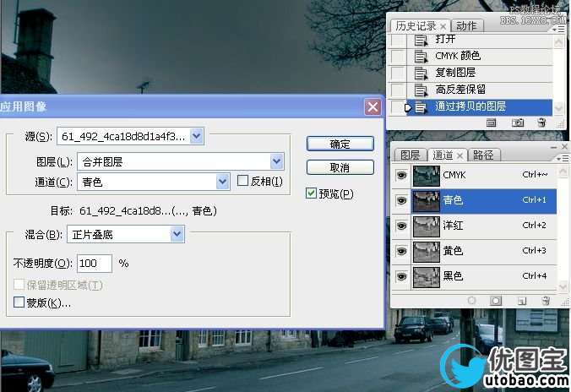The width and height of the screenshot is (571, 392).
Task: Click History panel scrollbar up arrow
Action: coord(558,42)
